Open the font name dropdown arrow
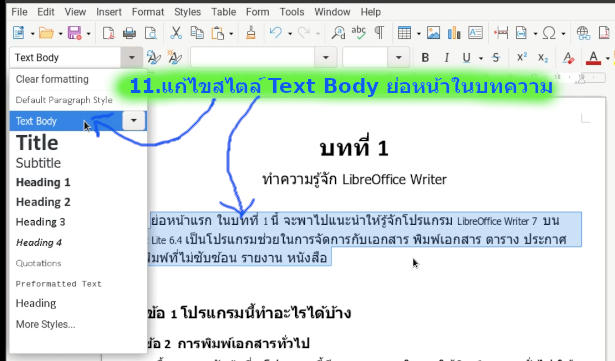This screenshot has height=361, width=615. [325, 58]
